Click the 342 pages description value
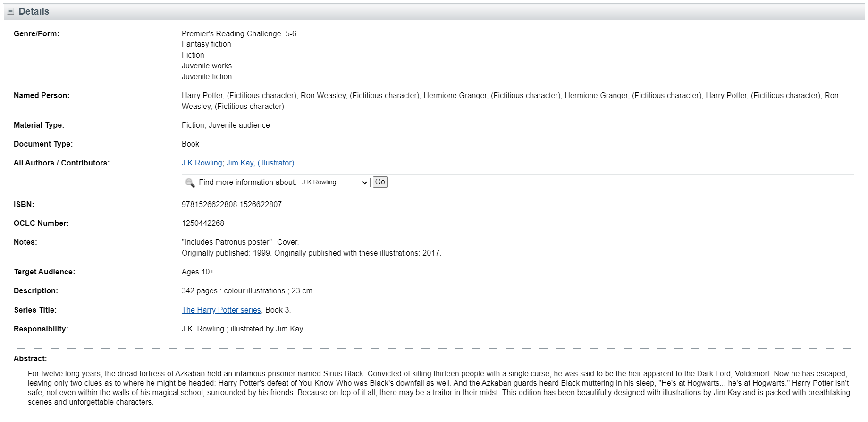 tap(248, 290)
